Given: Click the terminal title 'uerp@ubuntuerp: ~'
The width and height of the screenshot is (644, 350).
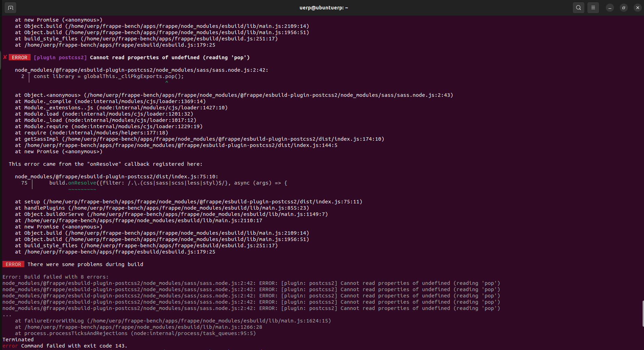Looking at the screenshot, I should (x=323, y=7).
